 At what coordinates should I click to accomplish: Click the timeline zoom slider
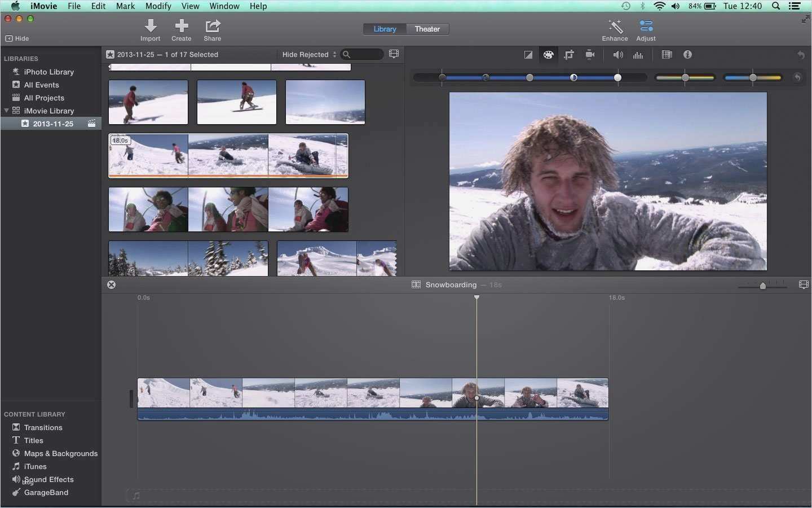pos(762,286)
